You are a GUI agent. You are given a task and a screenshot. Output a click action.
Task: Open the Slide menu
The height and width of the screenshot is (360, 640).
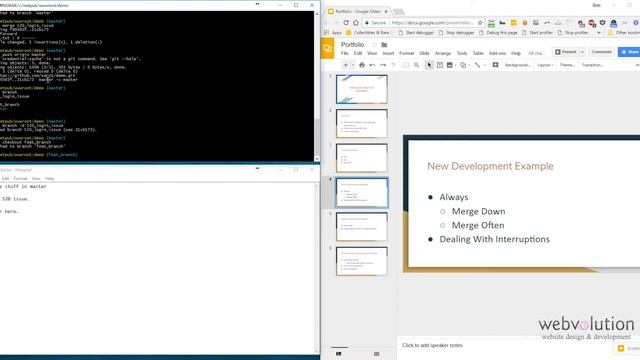(424, 53)
